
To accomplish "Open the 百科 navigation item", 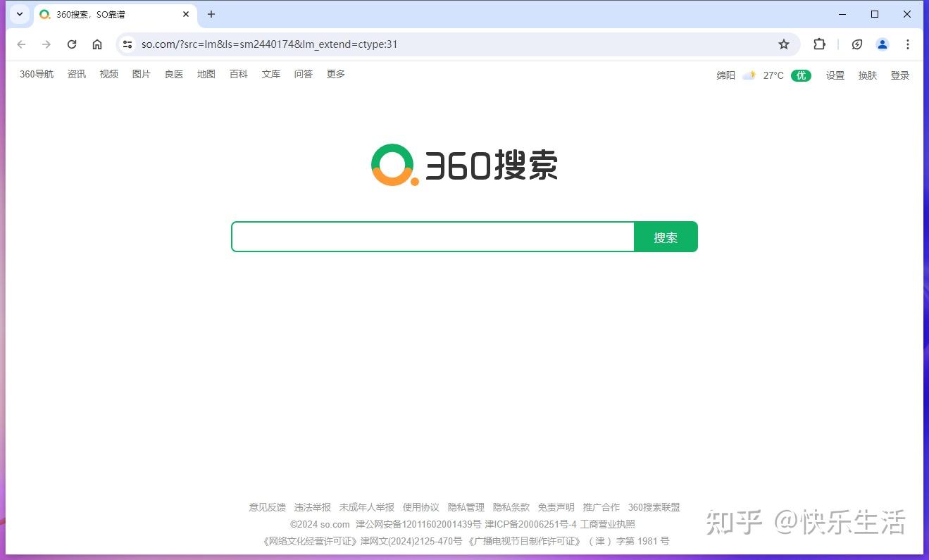I will [x=239, y=74].
